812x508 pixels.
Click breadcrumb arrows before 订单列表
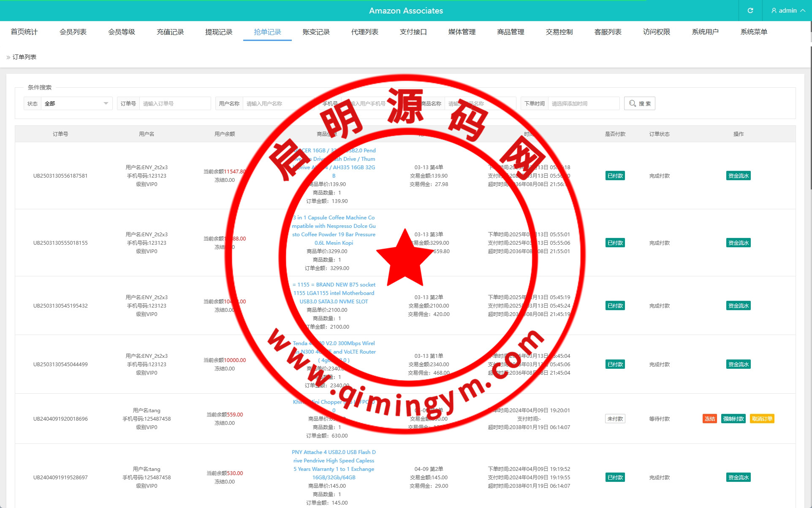point(8,57)
